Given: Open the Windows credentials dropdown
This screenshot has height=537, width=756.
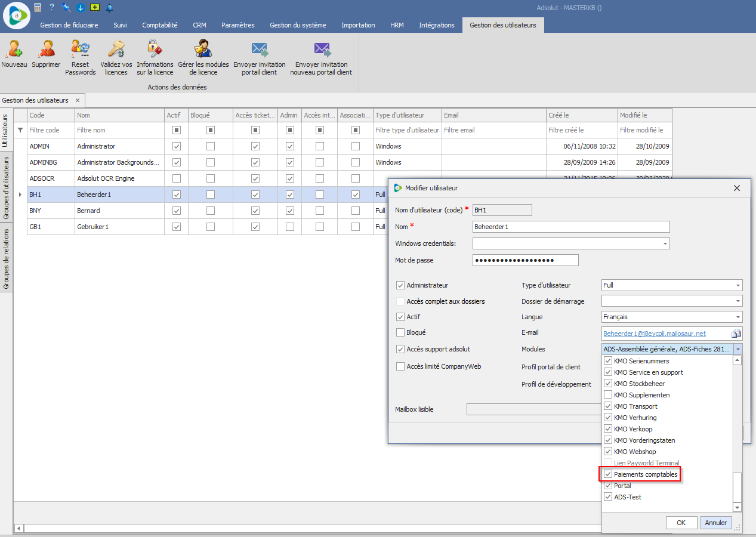Looking at the screenshot, I should pyautogui.click(x=665, y=243).
